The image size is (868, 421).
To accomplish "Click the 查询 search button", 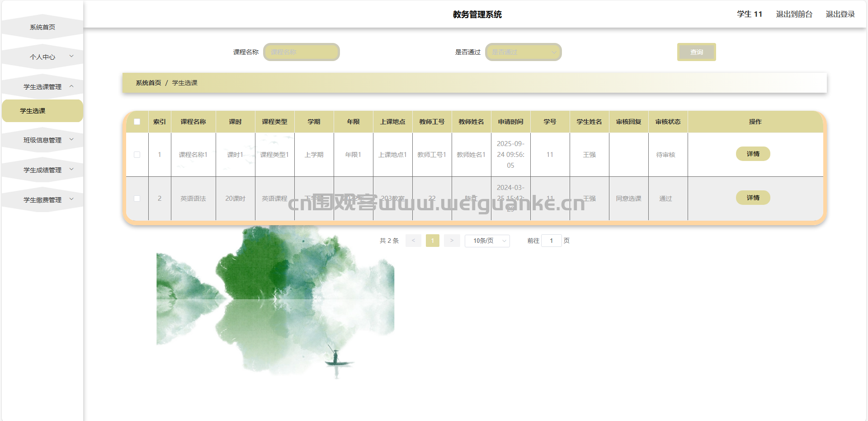I will pos(697,52).
